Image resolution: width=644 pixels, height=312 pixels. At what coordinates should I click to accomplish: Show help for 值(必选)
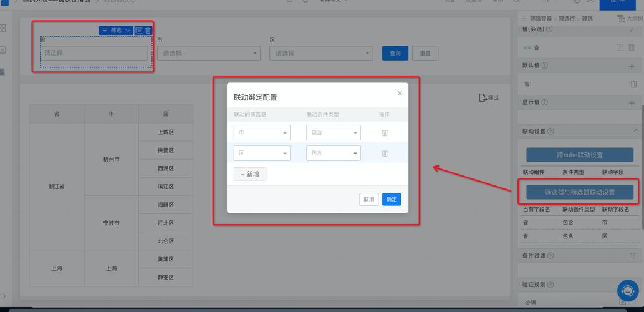click(549, 29)
